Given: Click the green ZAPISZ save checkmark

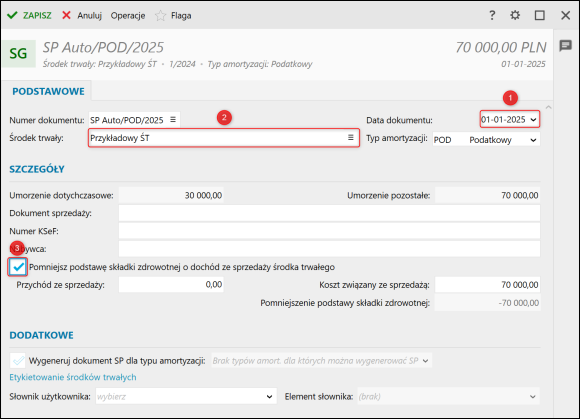Looking at the screenshot, I should [13, 15].
